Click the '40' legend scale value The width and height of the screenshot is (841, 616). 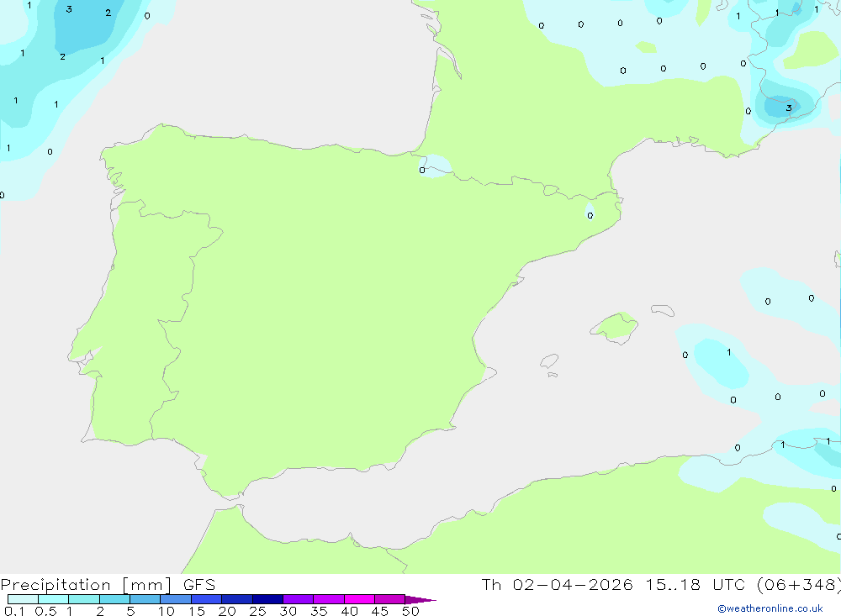[x=349, y=611]
